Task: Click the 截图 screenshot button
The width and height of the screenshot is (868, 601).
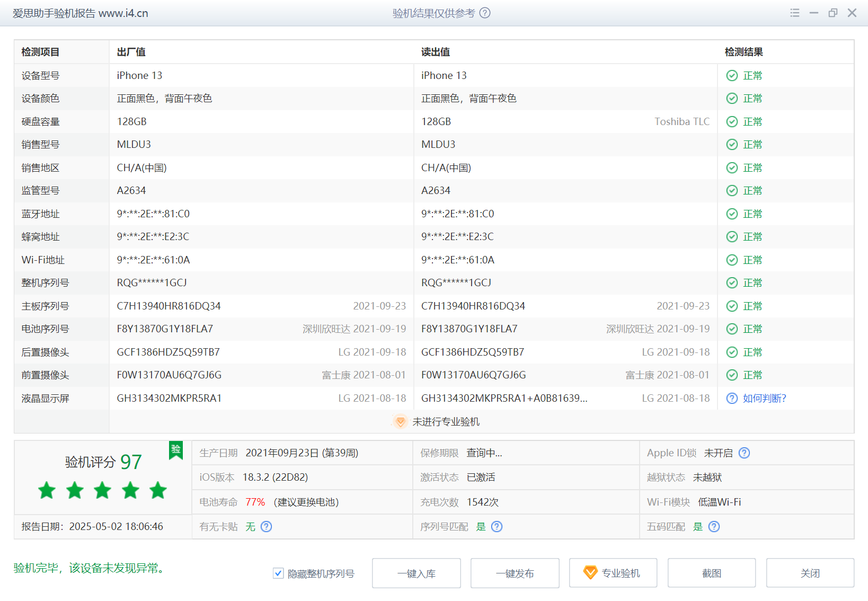Action: 712,573
